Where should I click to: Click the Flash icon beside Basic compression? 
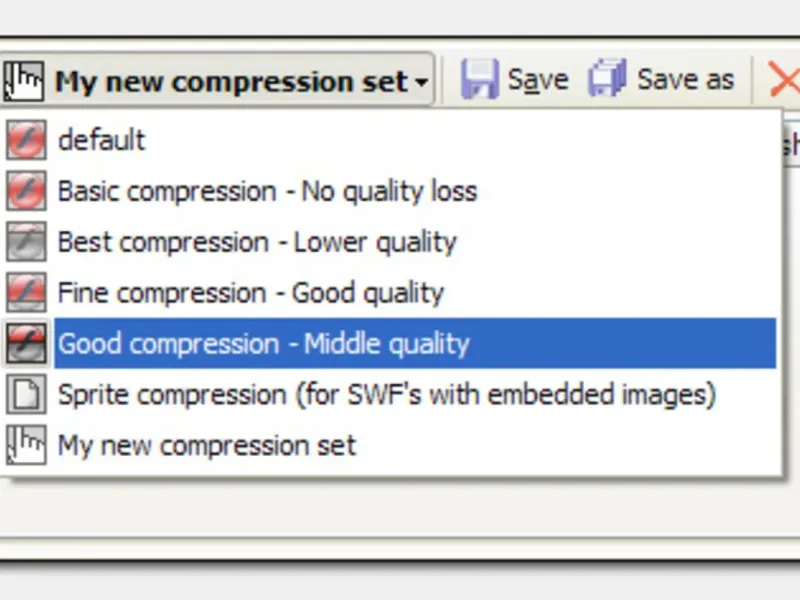point(26,191)
